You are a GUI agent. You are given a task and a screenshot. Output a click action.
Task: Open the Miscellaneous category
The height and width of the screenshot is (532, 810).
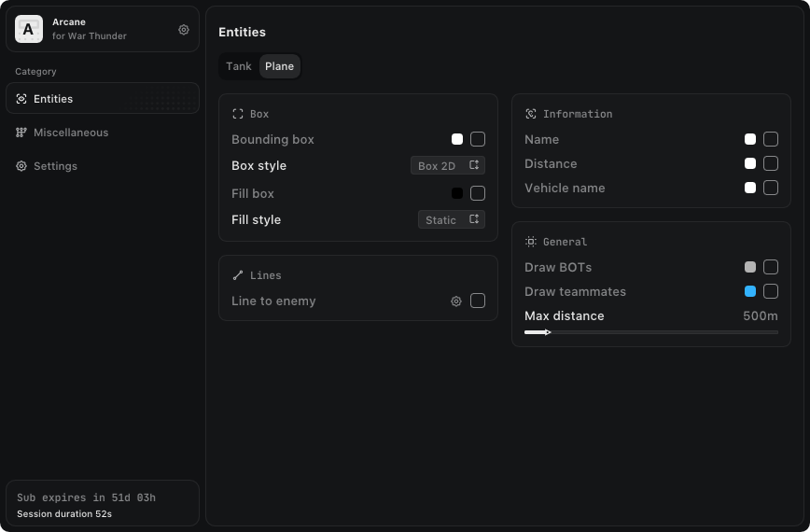pyautogui.click(x=71, y=133)
